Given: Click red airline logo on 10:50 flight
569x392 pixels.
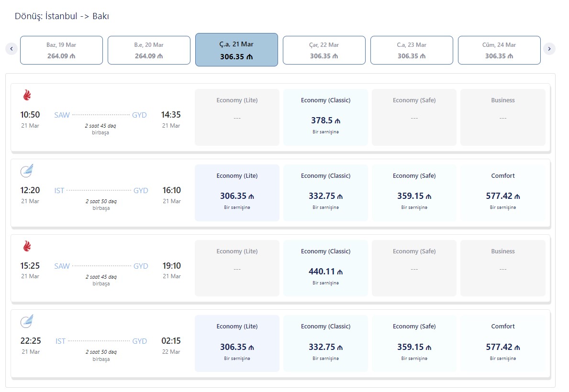Looking at the screenshot, I should click(27, 95).
